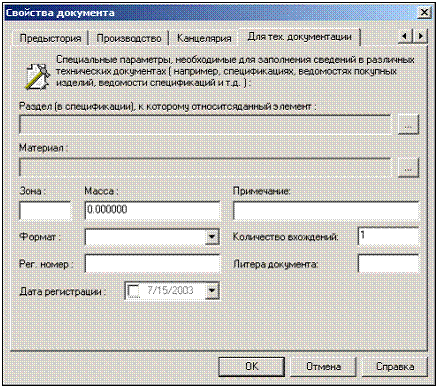Select the Канцелярия tab
This screenshot has height=387, width=437.
(x=204, y=38)
